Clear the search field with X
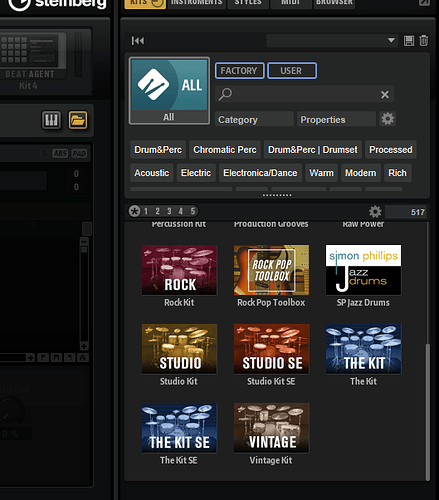 [x=385, y=95]
